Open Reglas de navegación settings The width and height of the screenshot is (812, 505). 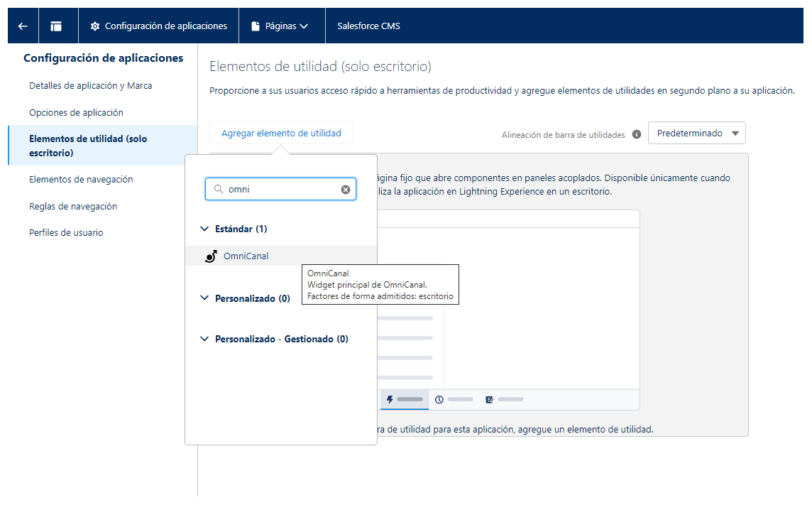tap(73, 206)
